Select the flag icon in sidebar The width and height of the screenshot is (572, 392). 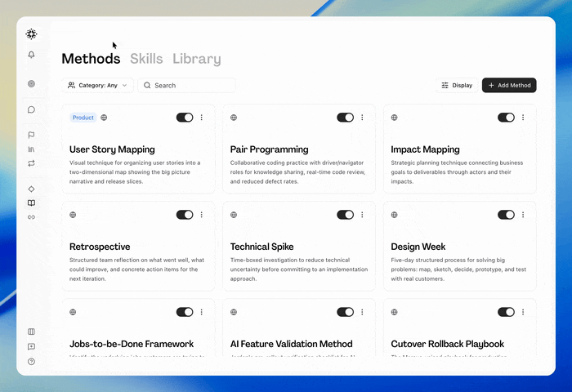point(31,135)
